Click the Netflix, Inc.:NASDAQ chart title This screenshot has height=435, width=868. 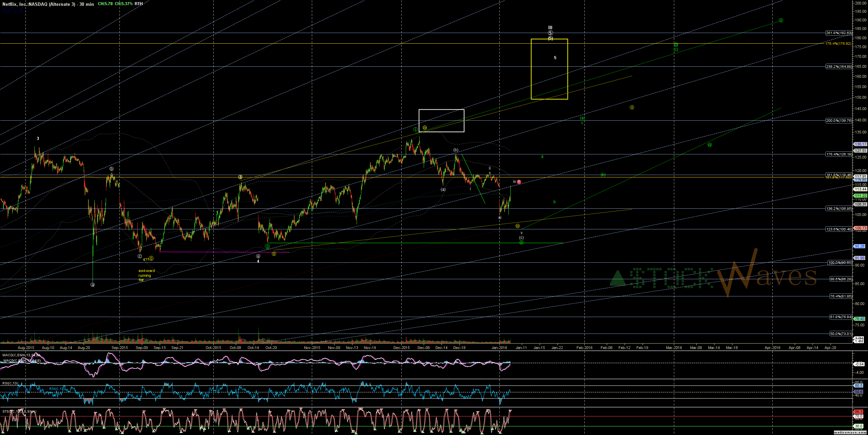(48, 4)
